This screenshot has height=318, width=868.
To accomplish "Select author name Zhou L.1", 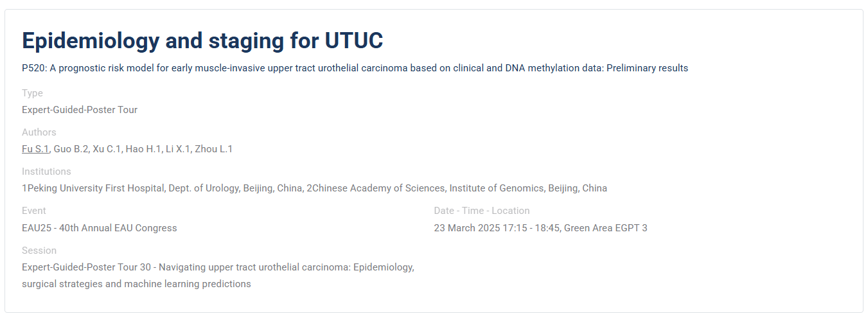I will point(214,149).
